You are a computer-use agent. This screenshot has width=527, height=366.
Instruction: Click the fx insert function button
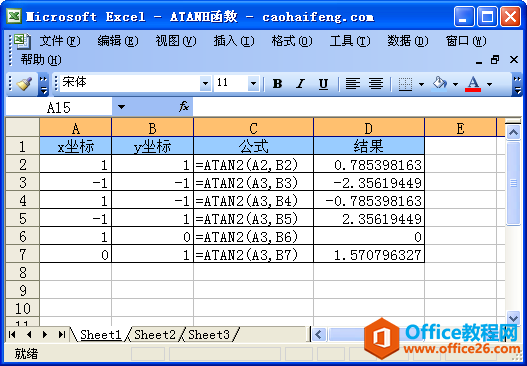coord(184,107)
